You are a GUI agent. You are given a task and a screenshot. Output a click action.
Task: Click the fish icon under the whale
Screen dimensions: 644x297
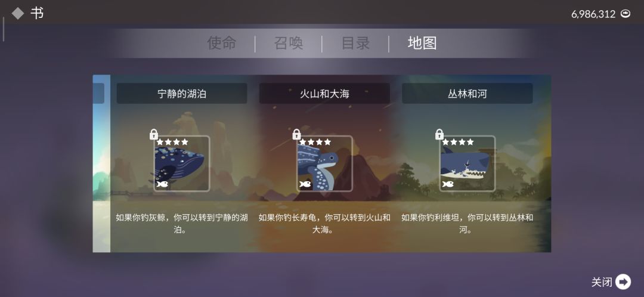(x=162, y=184)
